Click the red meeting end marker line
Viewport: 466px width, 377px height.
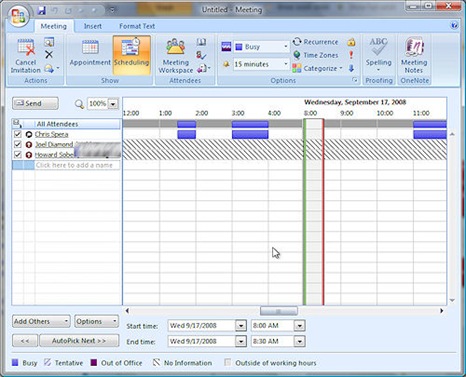tap(323, 212)
